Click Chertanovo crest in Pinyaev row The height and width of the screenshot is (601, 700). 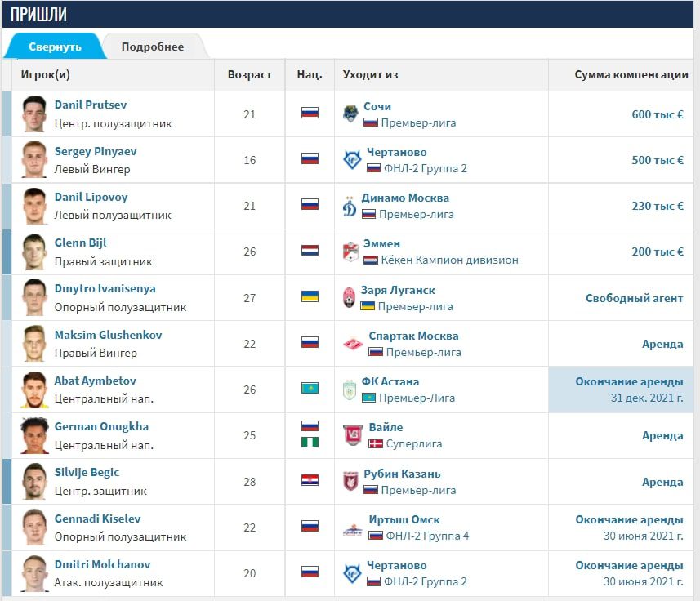(x=352, y=160)
